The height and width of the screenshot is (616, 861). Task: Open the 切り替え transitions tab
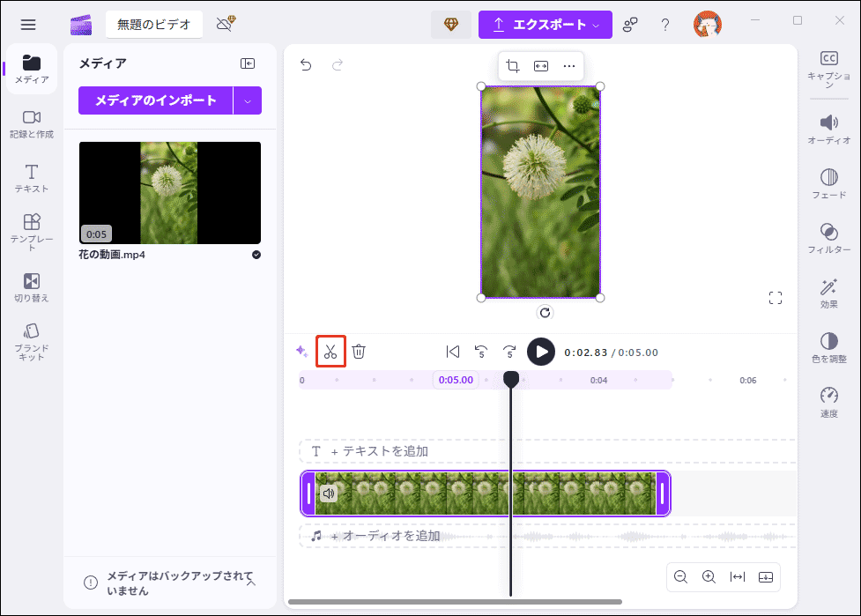pos(32,287)
